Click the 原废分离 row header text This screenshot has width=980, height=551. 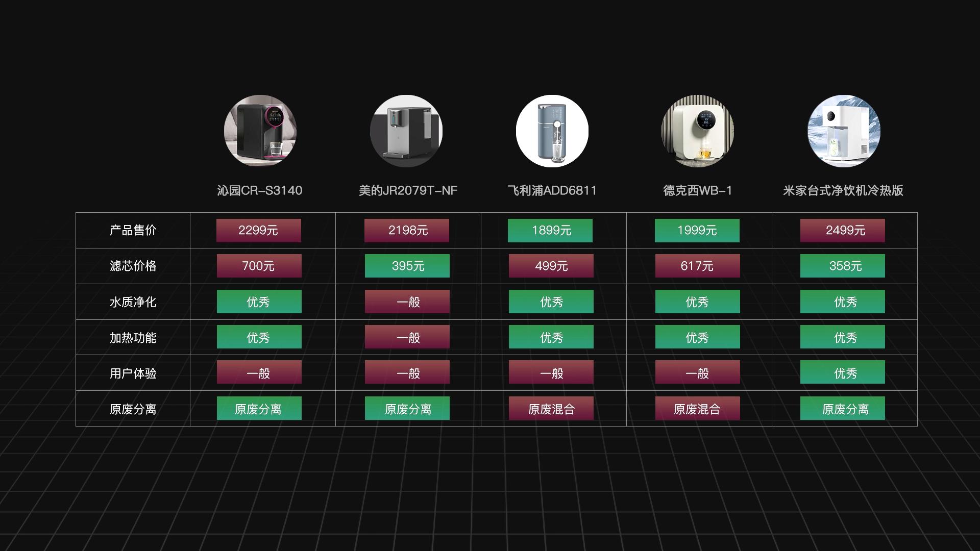click(133, 409)
